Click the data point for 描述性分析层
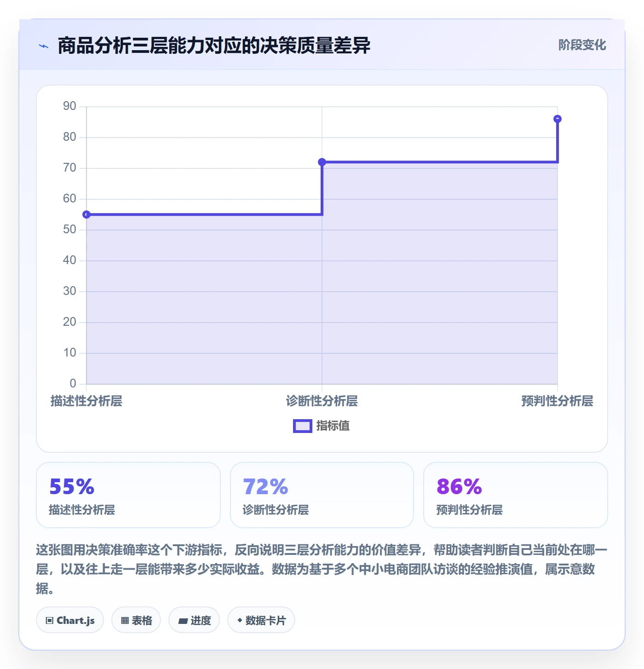 [86, 214]
